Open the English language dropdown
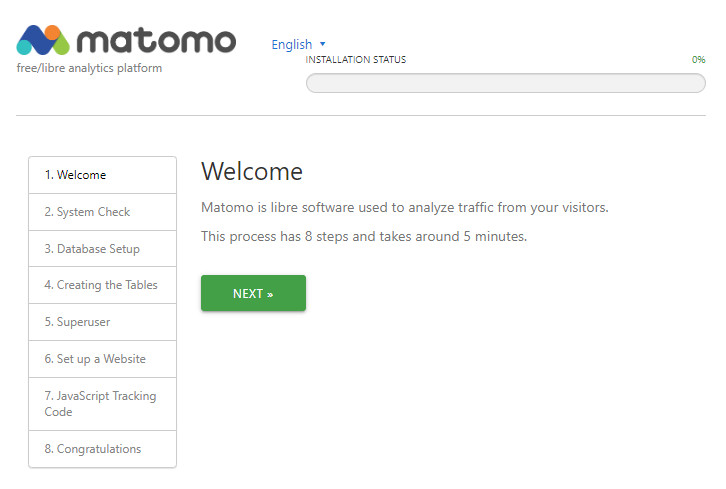726x489 pixels. click(292, 44)
